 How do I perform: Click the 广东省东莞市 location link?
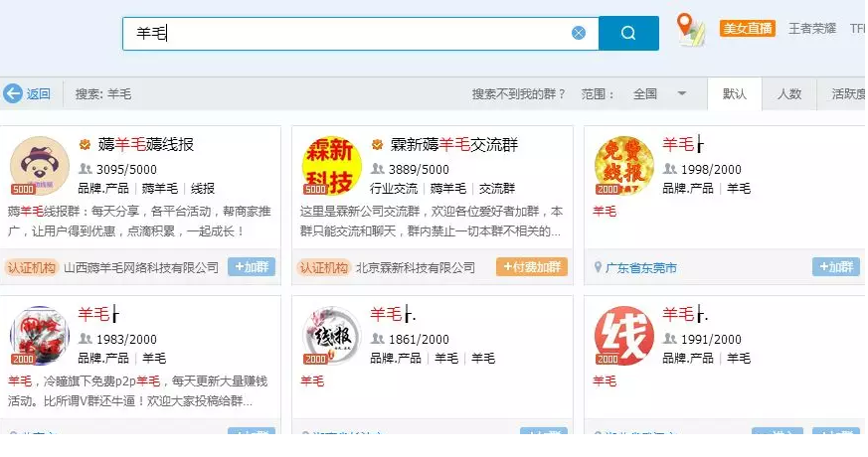point(640,268)
